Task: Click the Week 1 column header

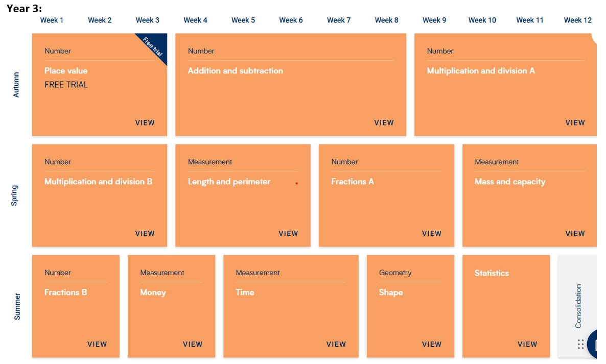Action: point(52,20)
